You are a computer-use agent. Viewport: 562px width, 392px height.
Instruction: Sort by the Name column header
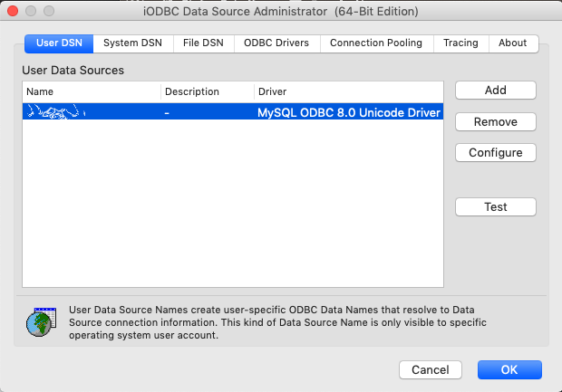[92, 91]
